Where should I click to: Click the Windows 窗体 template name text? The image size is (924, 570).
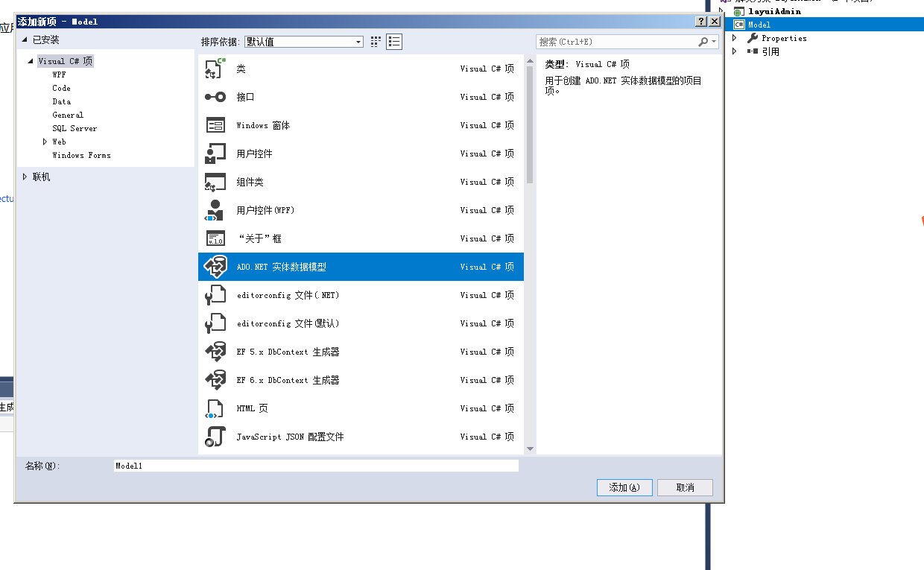tap(263, 125)
